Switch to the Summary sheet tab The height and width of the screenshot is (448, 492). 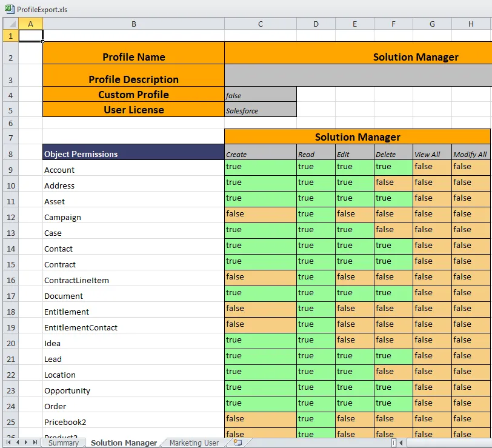[x=64, y=443]
